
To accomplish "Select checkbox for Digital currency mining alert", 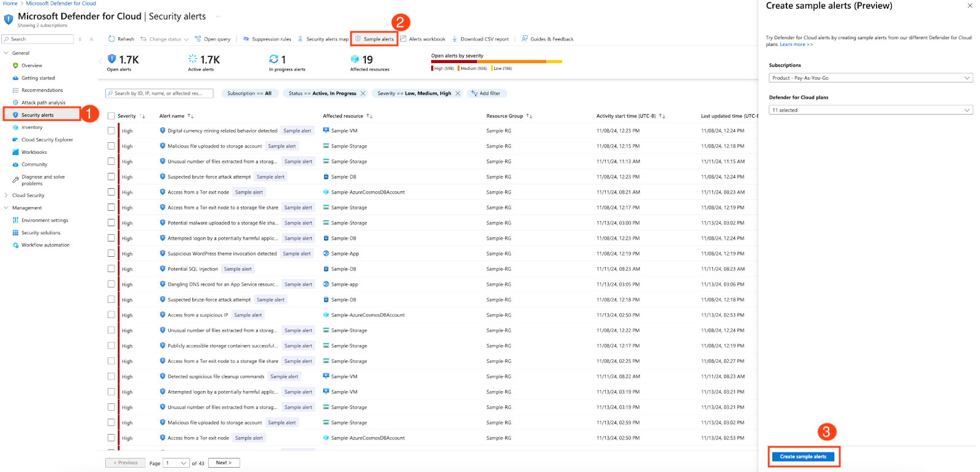I will [111, 131].
